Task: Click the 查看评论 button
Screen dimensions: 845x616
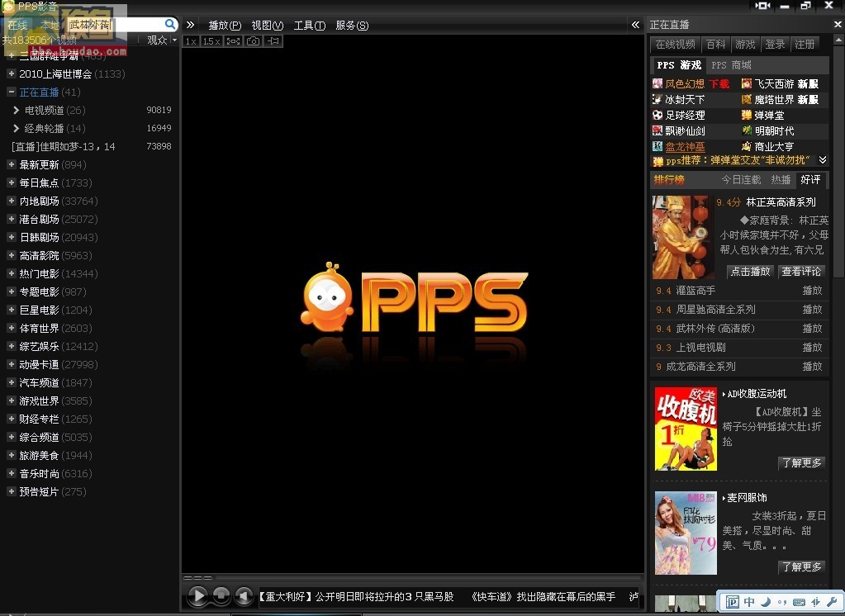Action: (801, 271)
